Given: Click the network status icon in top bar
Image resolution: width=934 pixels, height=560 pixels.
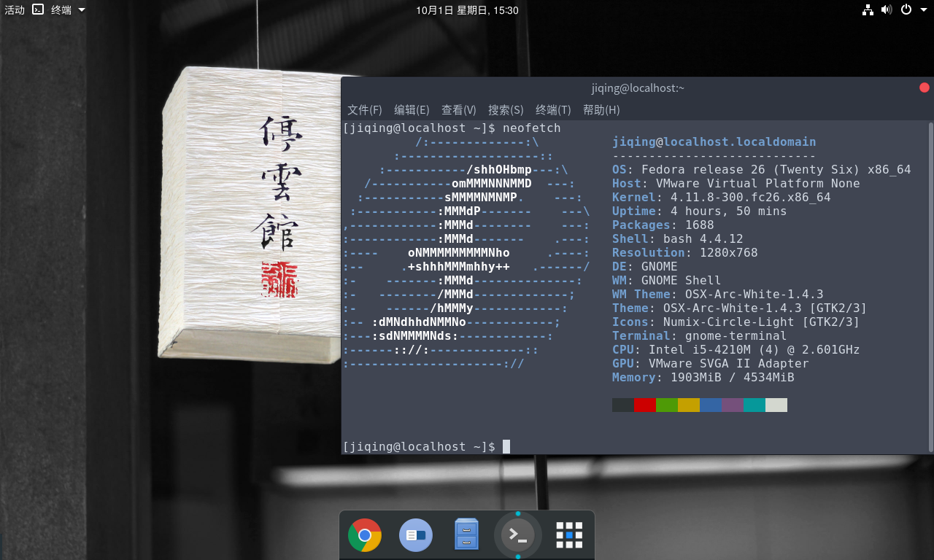Looking at the screenshot, I should pyautogui.click(x=868, y=9).
